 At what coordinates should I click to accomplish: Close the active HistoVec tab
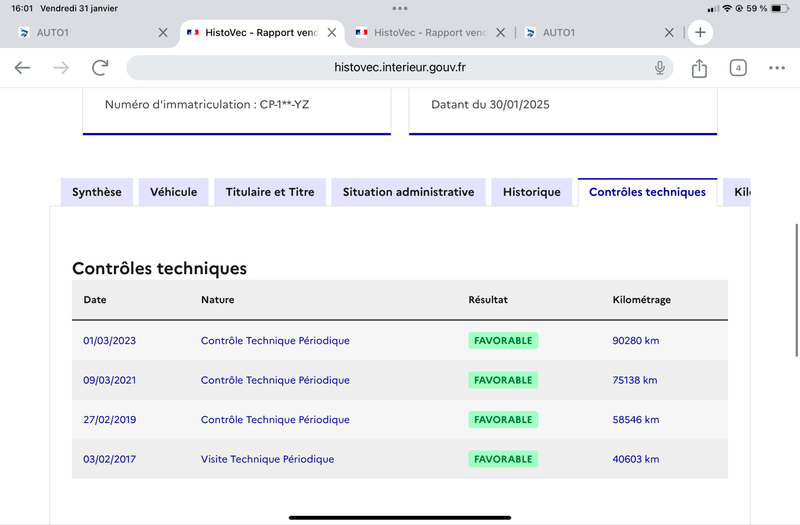[332, 33]
